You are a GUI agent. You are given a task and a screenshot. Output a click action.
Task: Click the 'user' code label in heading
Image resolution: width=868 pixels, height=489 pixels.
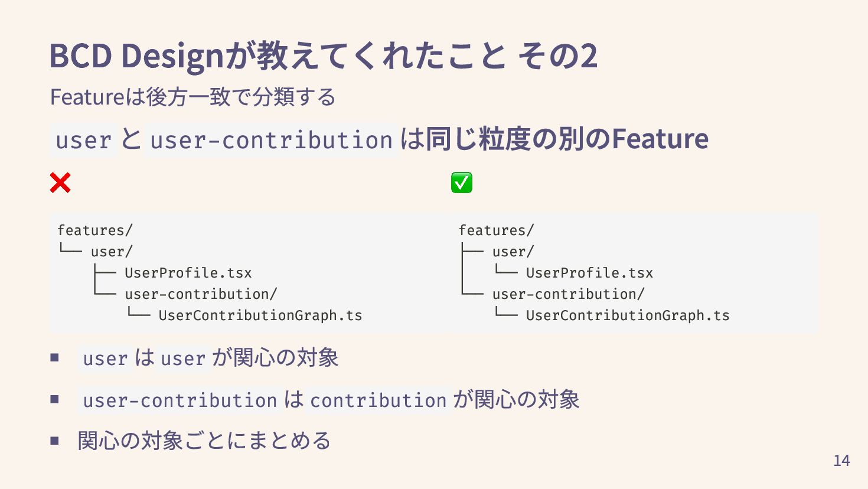tap(83, 140)
